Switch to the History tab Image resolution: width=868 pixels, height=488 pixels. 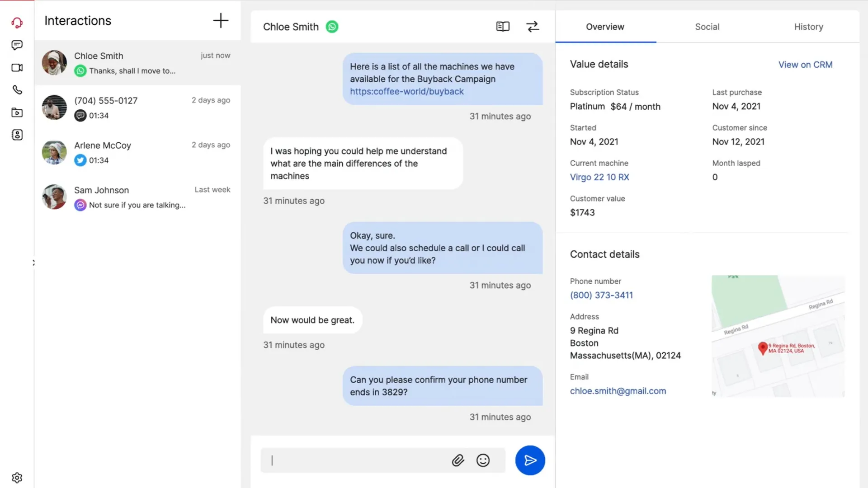pyautogui.click(x=808, y=27)
